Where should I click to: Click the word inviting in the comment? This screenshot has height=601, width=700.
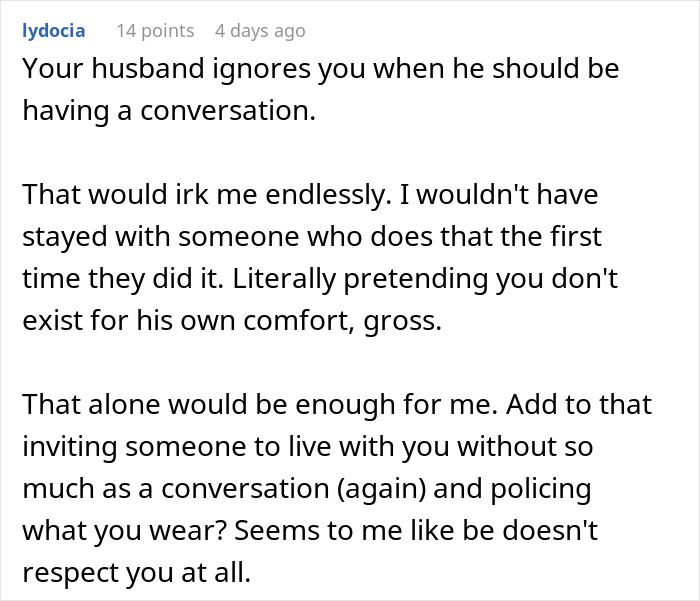(x=73, y=449)
